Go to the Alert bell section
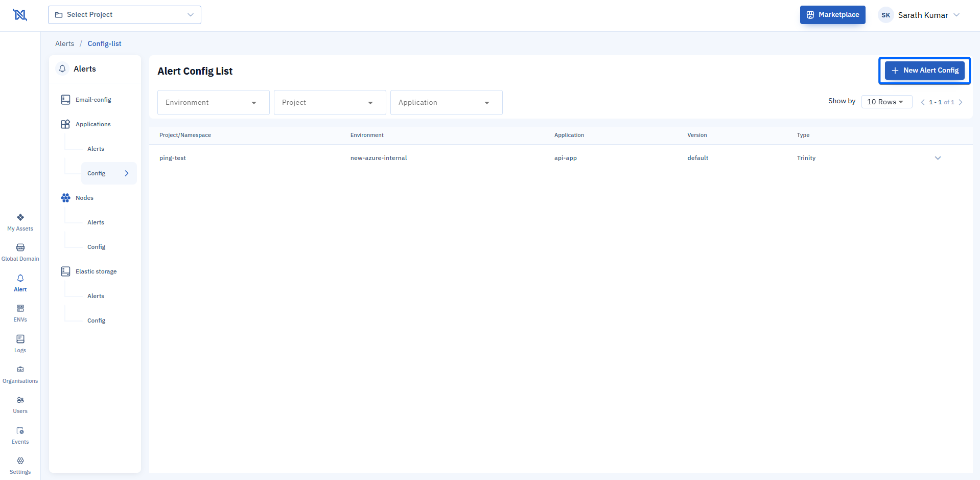 [20, 283]
